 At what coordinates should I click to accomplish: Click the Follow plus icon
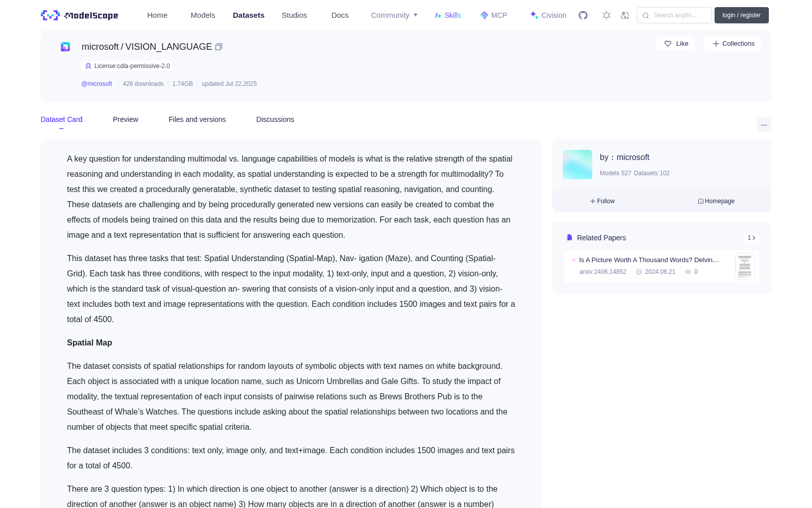coord(592,201)
